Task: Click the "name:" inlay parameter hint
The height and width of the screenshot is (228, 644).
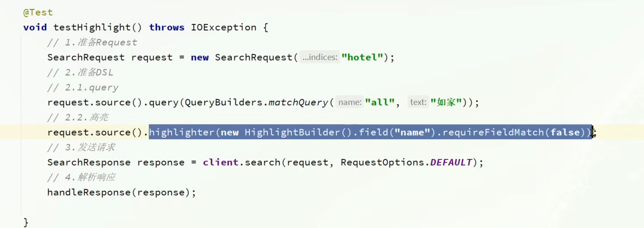Action: [349, 102]
